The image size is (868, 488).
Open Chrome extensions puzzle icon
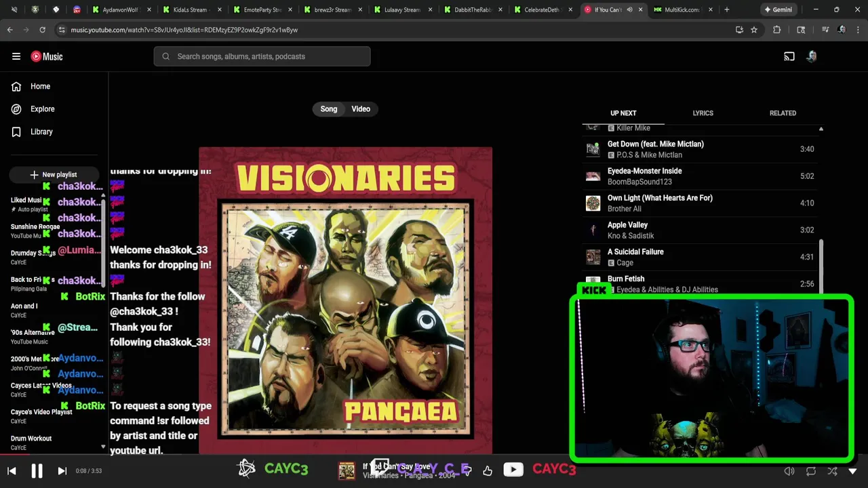(x=777, y=30)
